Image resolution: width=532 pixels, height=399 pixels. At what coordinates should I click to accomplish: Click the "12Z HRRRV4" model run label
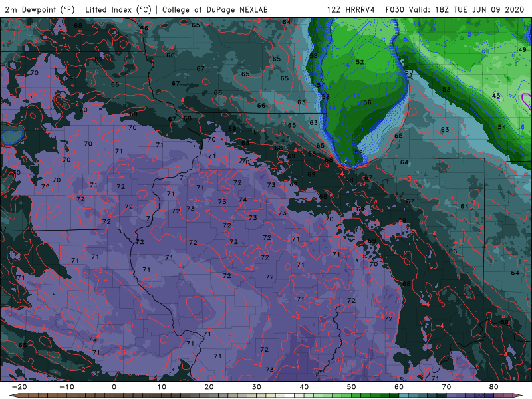[x=351, y=9]
